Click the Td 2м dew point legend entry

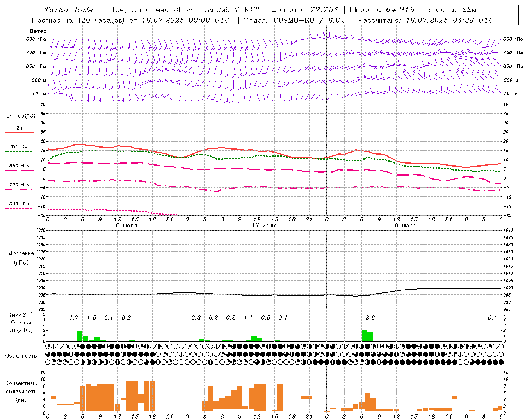(19, 148)
